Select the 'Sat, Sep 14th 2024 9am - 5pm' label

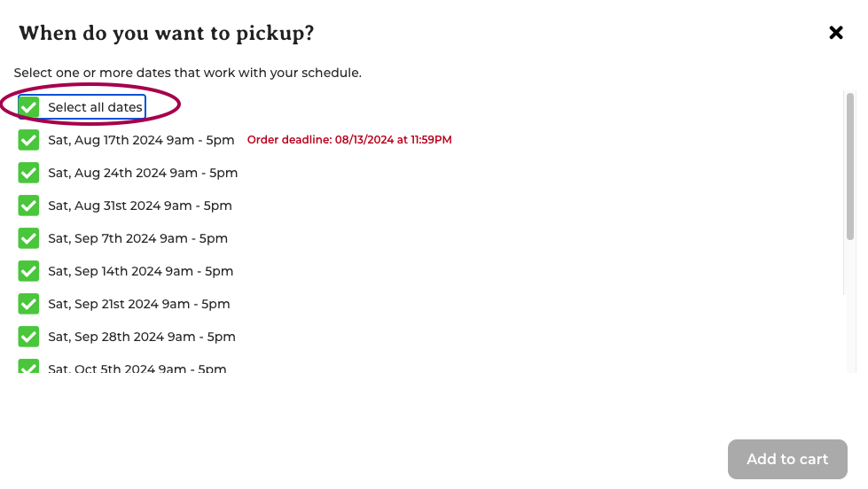pos(141,271)
